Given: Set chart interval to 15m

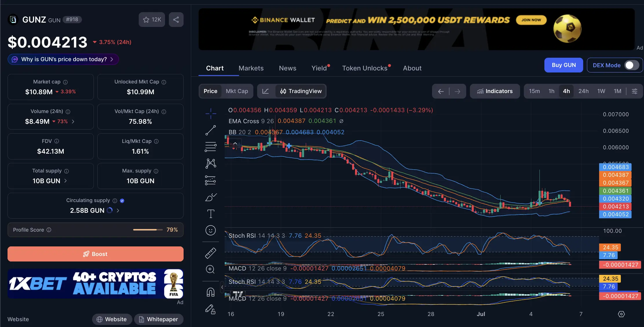Looking at the screenshot, I should coord(534,91).
